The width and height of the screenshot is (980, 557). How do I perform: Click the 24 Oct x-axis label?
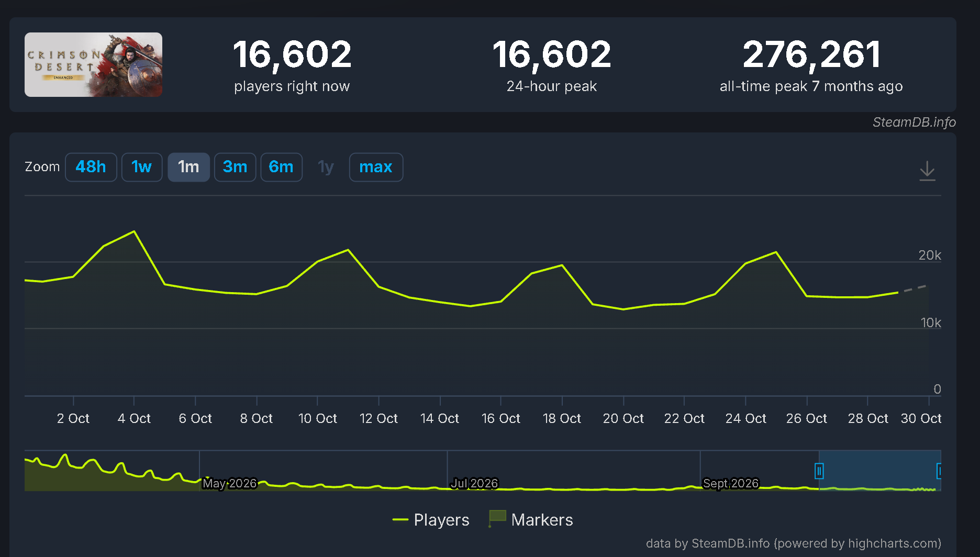click(x=745, y=418)
